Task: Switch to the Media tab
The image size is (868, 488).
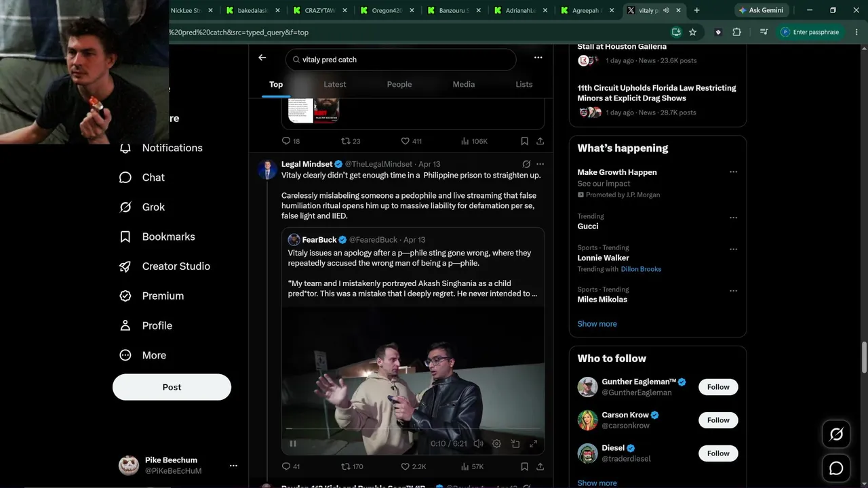Action: pyautogui.click(x=464, y=85)
